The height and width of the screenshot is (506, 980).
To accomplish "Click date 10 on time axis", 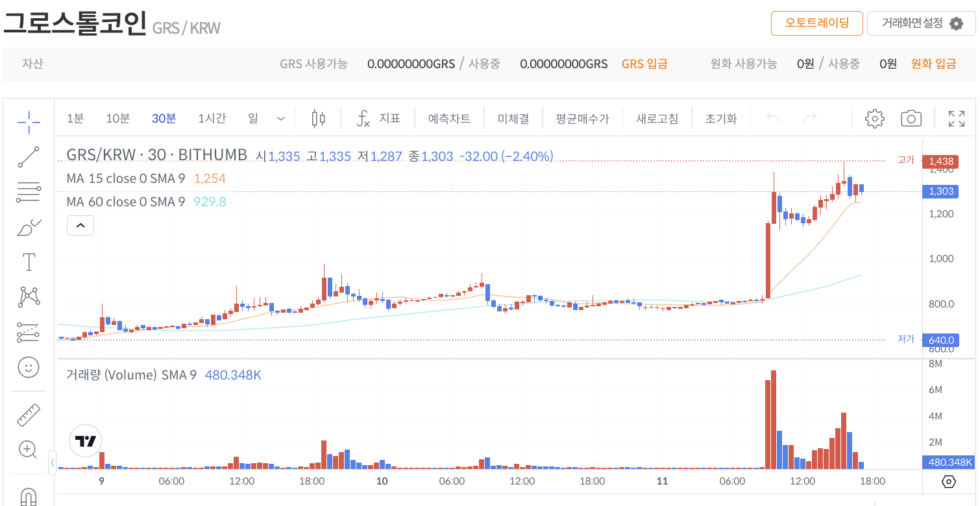I will pos(382,481).
